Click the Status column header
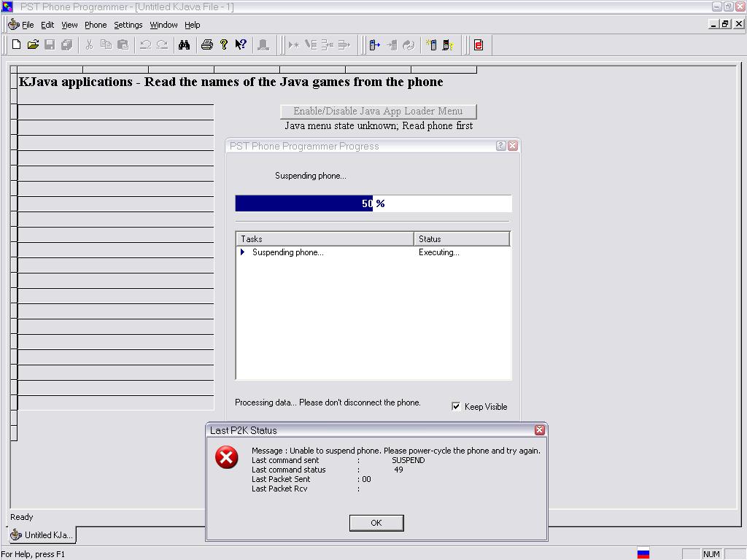This screenshot has width=747, height=560. 462,239
